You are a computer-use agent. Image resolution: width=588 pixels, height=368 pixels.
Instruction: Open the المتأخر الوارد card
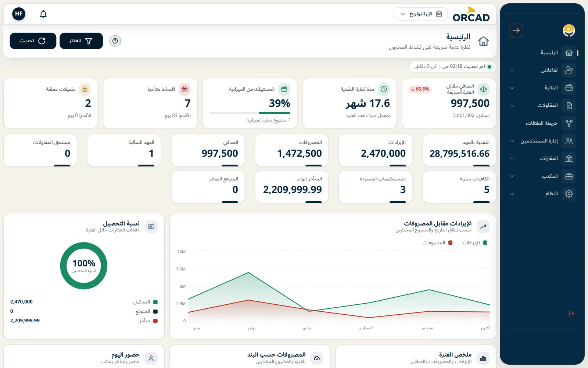pos(292,187)
